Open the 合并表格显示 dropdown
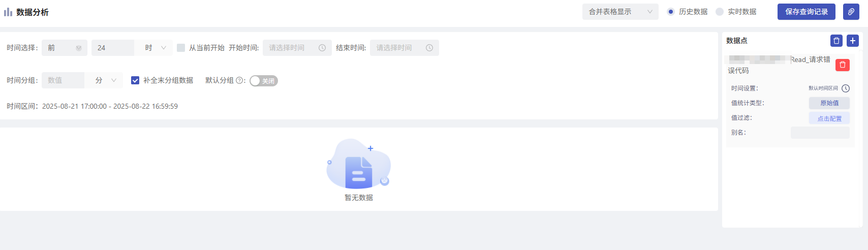The height and width of the screenshot is (250, 868). point(621,12)
